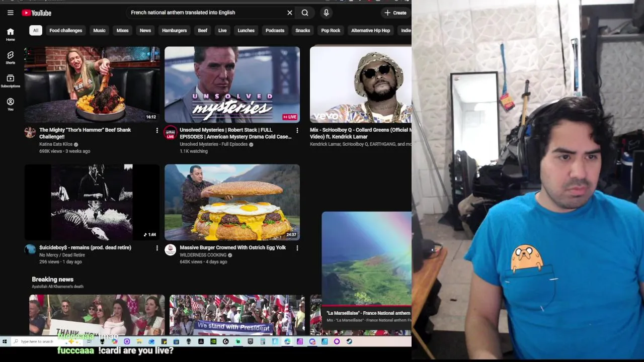Open the first Breaking news thumbnail with THANK sign
Screen dimensions: 644x362
tap(97, 315)
